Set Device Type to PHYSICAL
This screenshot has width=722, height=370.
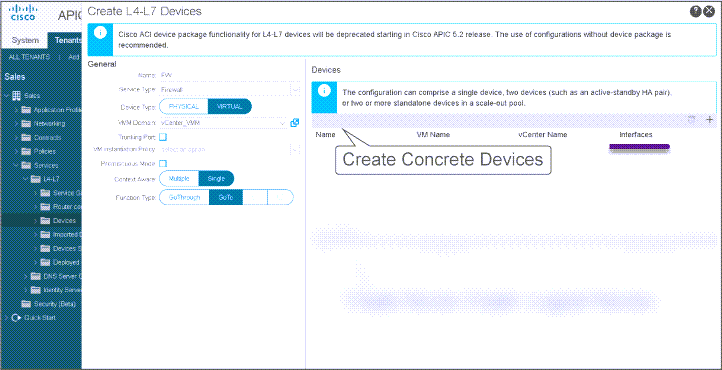[x=184, y=106]
